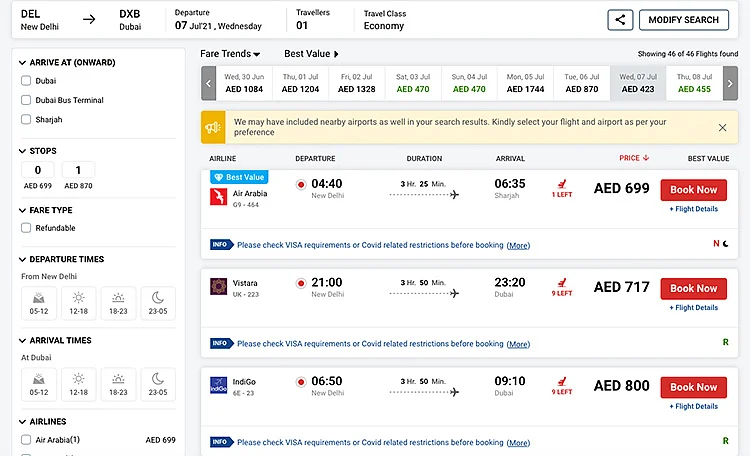Screen dimensions: 750x456
Task: Select Tue, 06 Jul fare tab
Action: tap(582, 83)
